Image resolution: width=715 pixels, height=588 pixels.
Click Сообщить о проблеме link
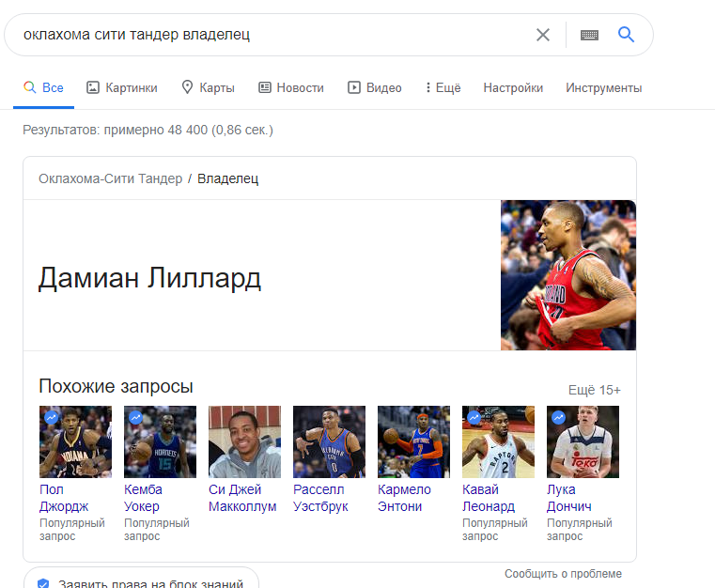563,574
